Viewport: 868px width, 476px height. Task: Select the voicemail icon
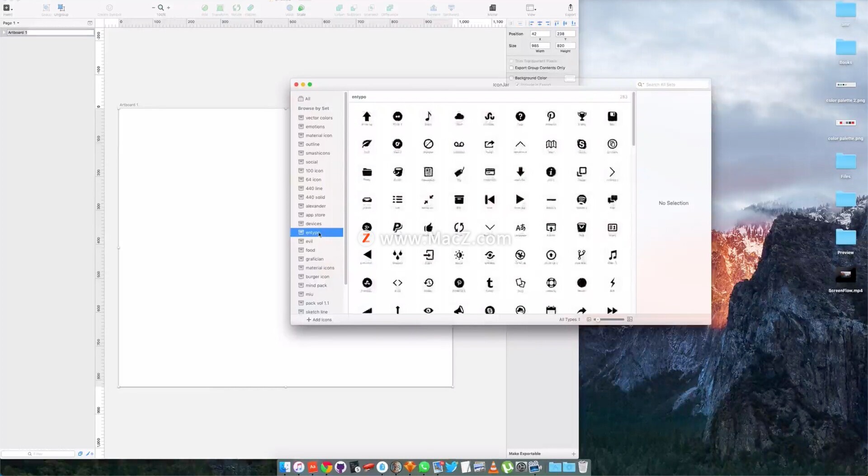point(459,144)
